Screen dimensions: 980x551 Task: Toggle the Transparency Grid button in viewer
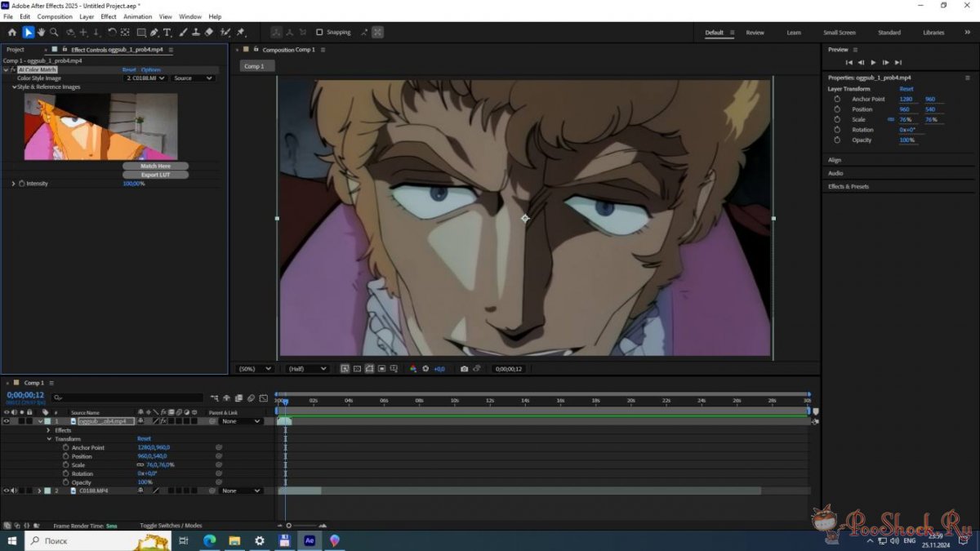coord(357,369)
